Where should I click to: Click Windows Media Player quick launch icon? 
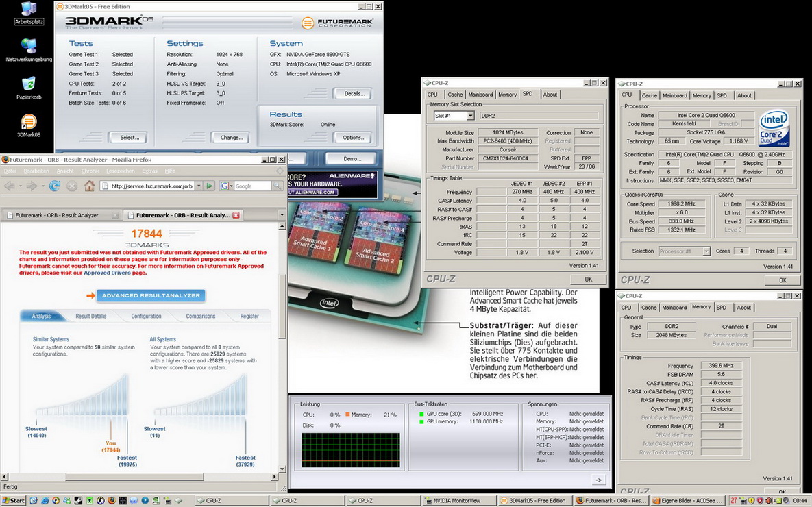[x=56, y=500]
